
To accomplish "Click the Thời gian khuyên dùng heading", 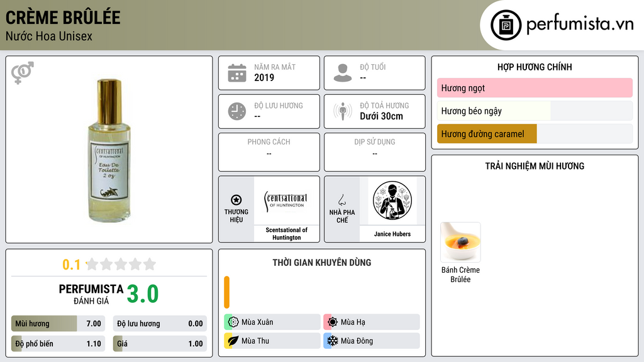I will (322, 263).
